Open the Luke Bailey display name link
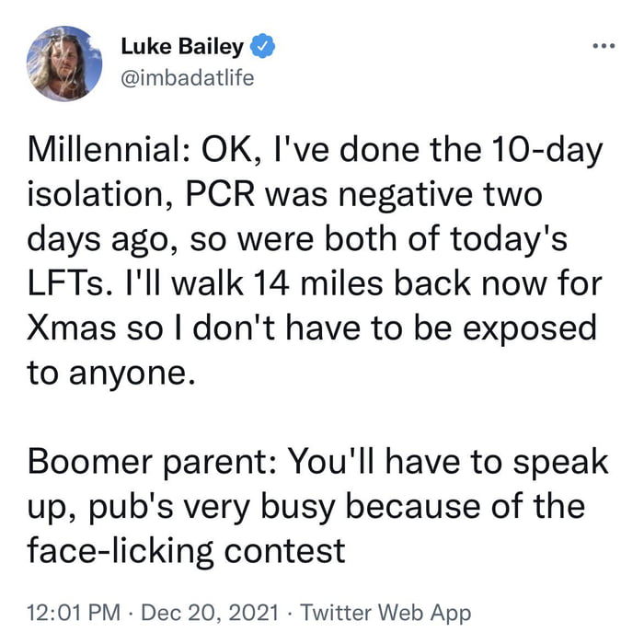This screenshot has height=644, width=644. click(182, 46)
